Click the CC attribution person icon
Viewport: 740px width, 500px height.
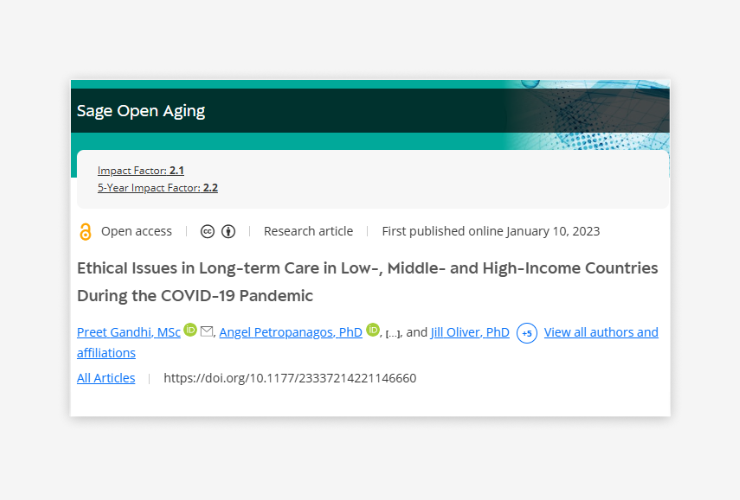click(228, 231)
